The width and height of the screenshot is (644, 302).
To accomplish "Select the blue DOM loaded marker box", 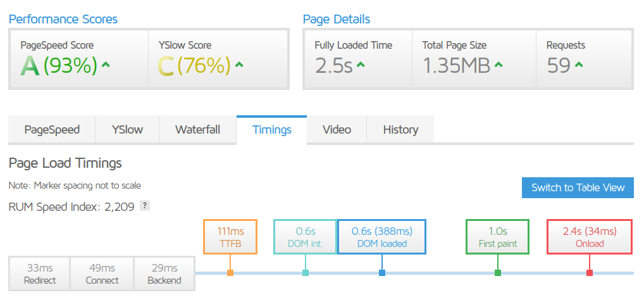I will click(x=381, y=237).
